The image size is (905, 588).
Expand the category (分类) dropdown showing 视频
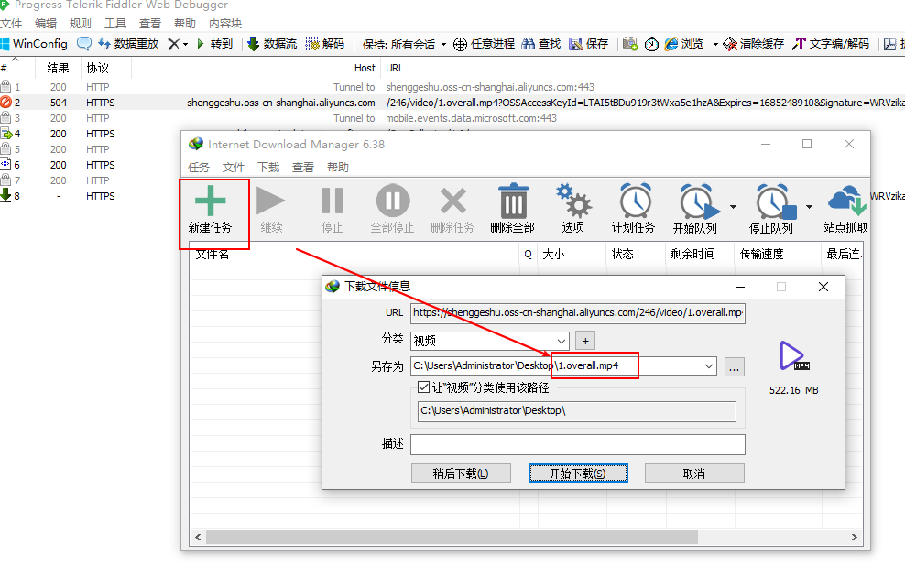(x=561, y=341)
